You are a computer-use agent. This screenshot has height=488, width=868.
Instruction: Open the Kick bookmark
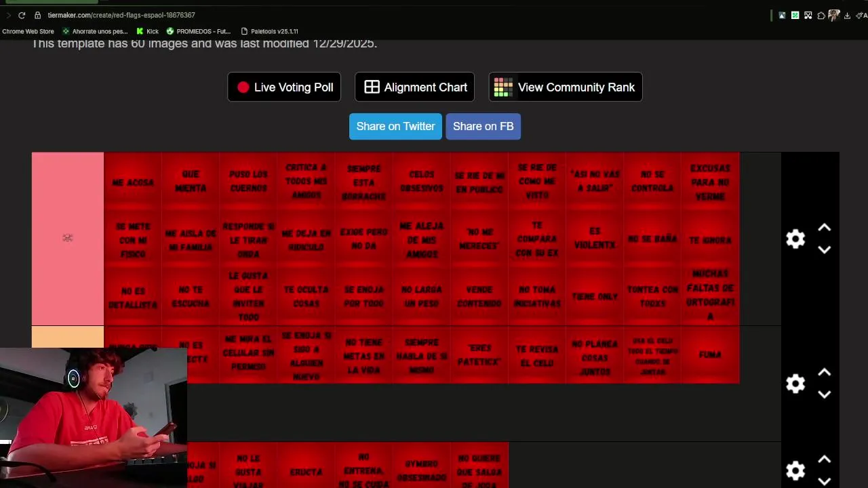[148, 31]
